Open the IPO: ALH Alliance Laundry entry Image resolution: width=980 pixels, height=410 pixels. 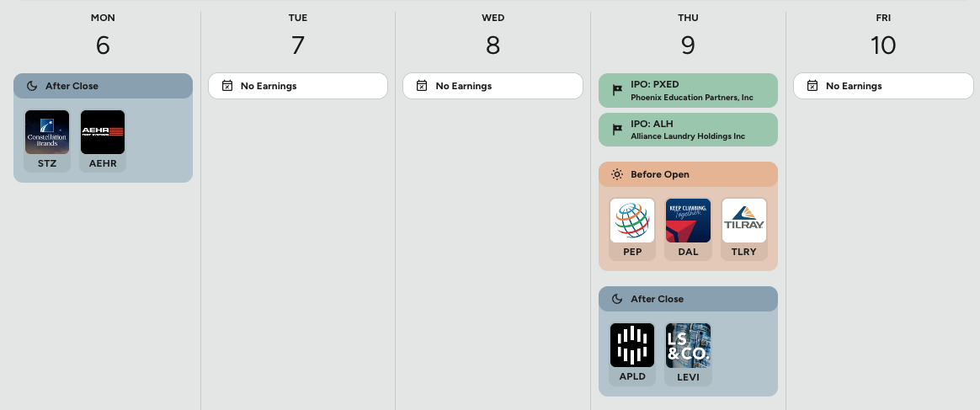[x=688, y=130]
